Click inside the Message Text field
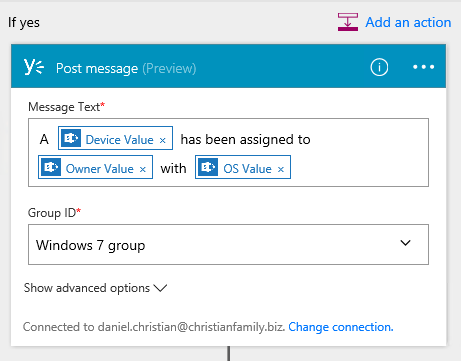 [x=228, y=152]
